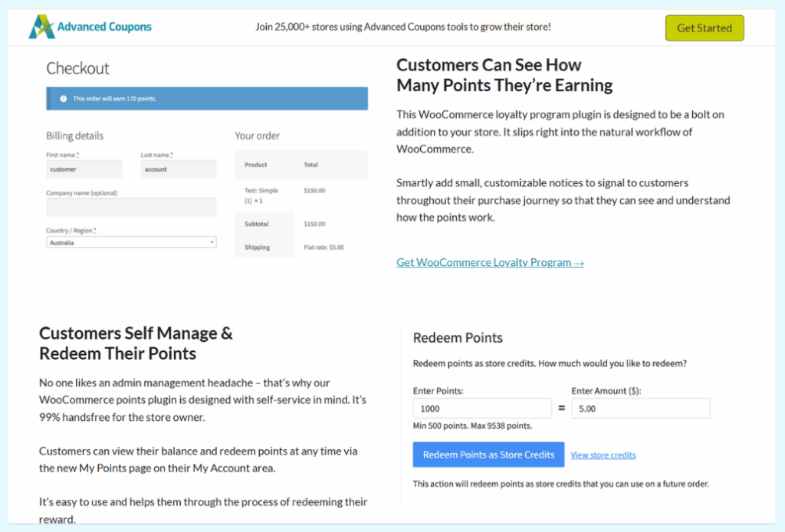Select the Last name input showing "account"
This screenshot has width=785, height=532.
178,168
